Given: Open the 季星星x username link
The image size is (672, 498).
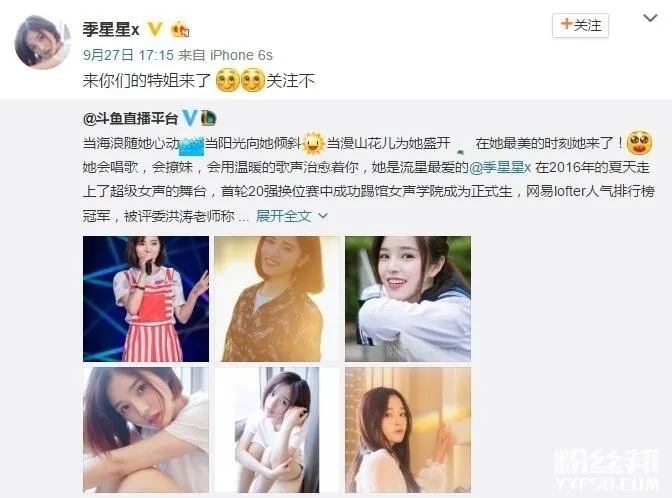Looking at the screenshot, I should 111,29.
